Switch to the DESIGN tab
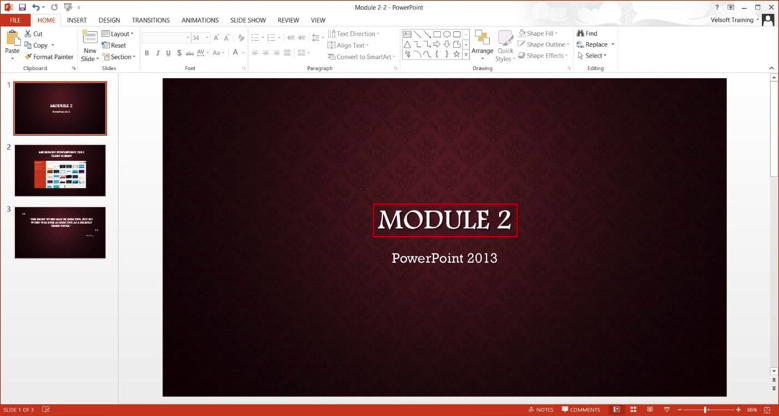 click(x=109, y=20)
